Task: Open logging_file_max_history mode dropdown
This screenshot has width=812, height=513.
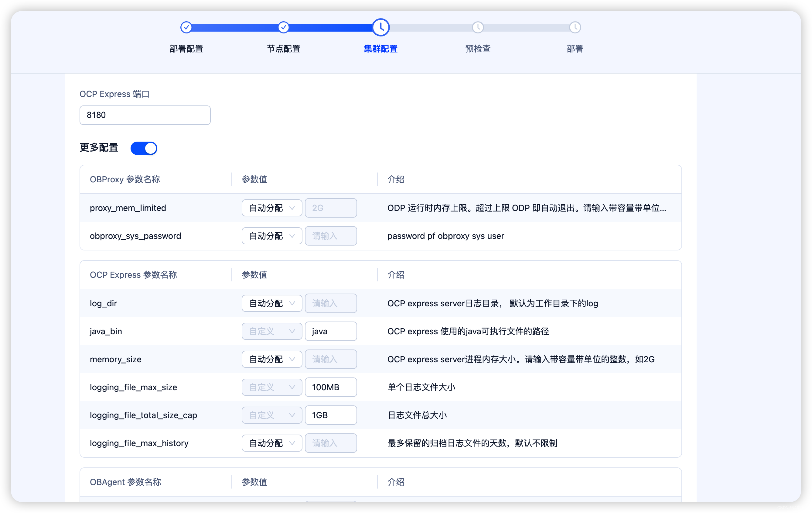Action: point(271,443)
